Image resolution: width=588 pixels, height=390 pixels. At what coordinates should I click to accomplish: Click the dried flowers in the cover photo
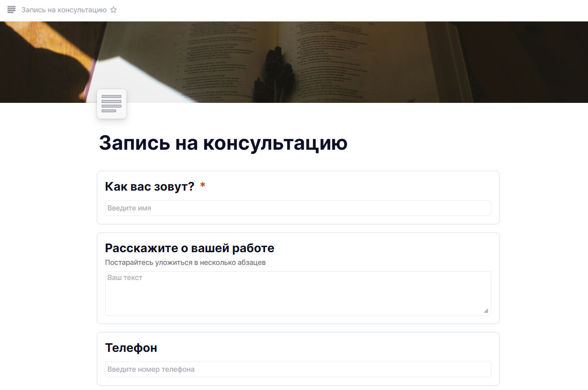pos(274,71)
